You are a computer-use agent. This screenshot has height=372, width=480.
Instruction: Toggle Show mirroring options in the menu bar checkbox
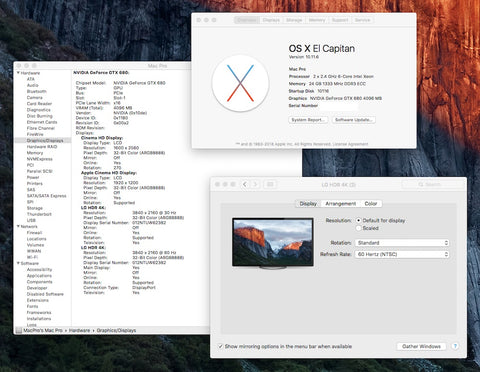coord(220,346)
